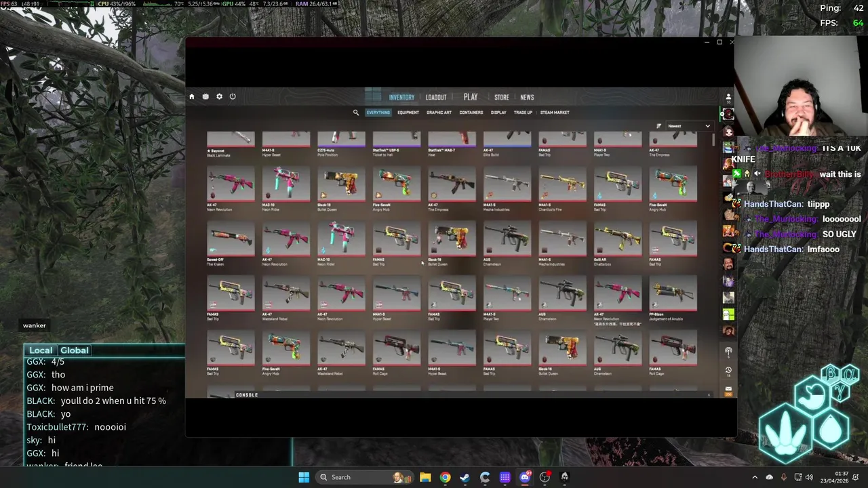
Task: Select the Display filter
Action: click(498, 113)
